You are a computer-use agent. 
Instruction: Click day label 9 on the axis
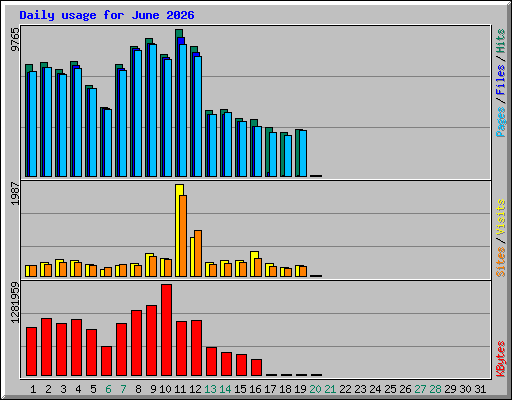pyautogui.click(x=153, y=389)
